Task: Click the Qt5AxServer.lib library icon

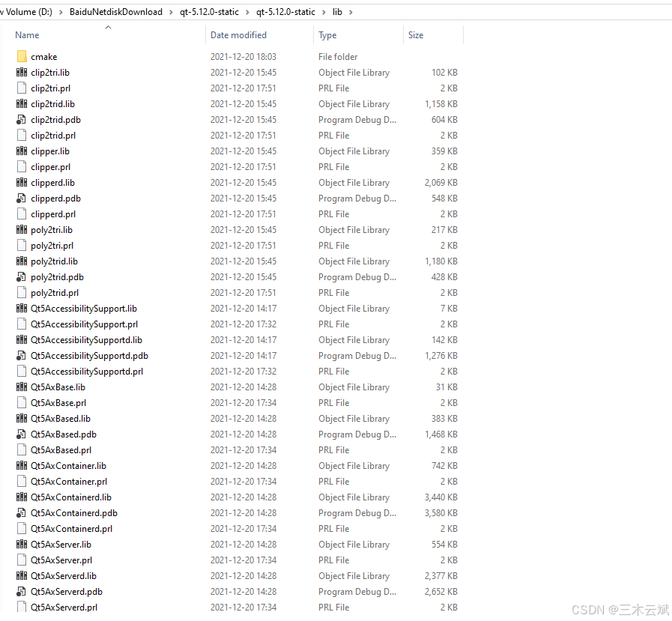Action: point(22,545)
